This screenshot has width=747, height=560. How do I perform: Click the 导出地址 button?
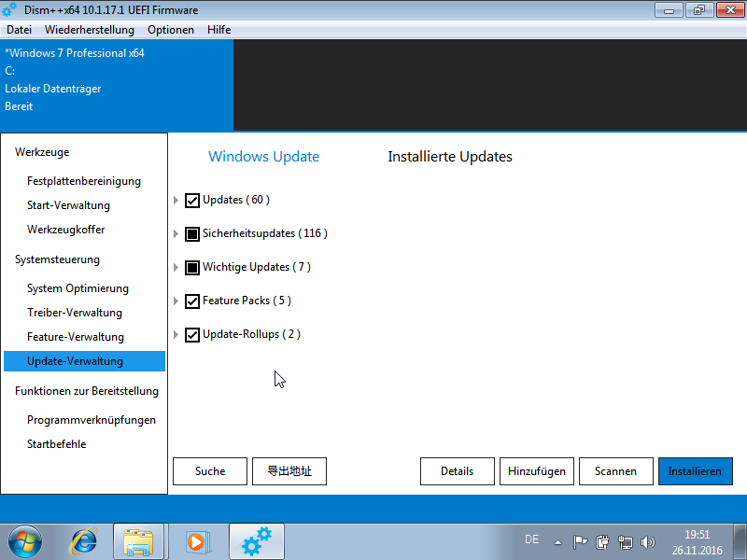point(289,471)
